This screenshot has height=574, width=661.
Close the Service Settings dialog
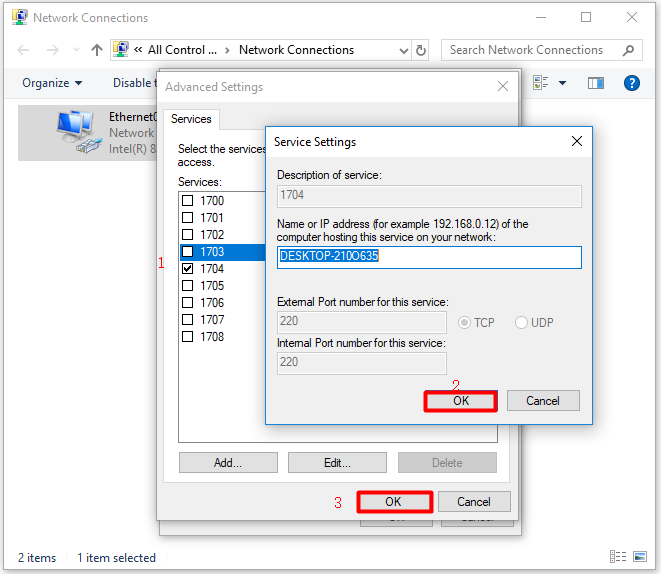tap(577, 141)
